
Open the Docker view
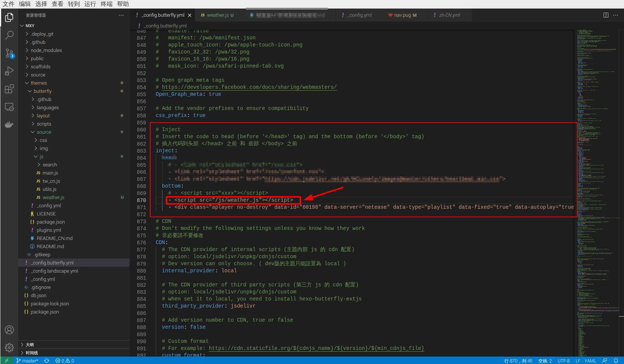9,124
